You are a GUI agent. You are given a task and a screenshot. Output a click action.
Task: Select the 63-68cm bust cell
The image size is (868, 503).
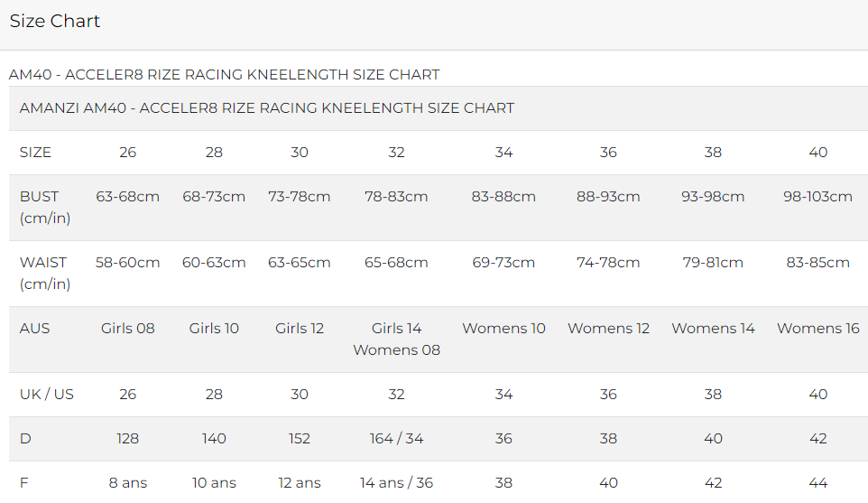pos(128,197)
